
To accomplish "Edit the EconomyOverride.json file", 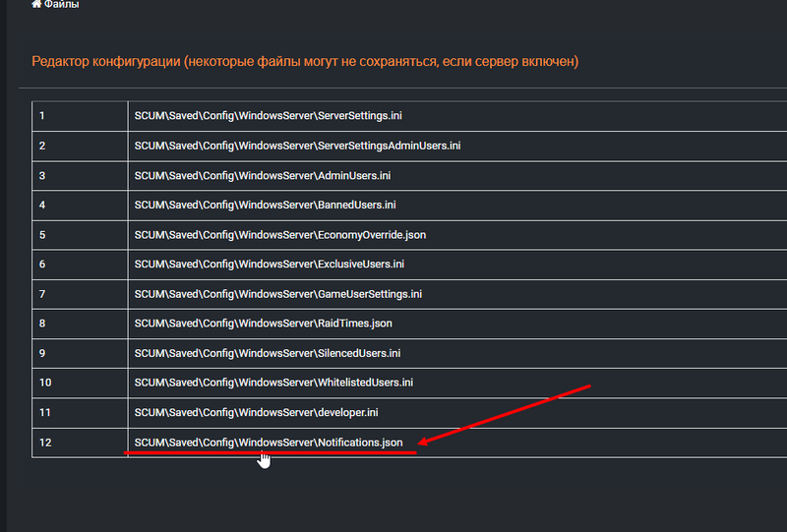I will click(279, 235).
